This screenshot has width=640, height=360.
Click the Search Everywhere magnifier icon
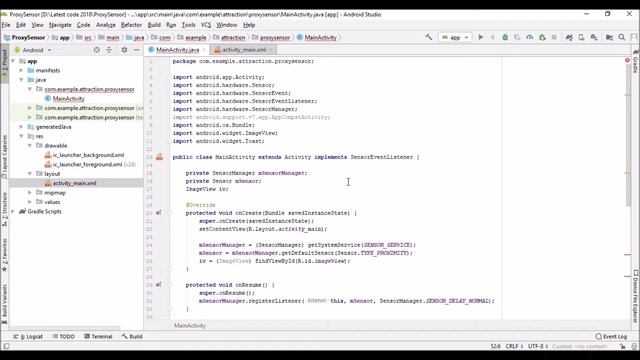click(622, 37)
